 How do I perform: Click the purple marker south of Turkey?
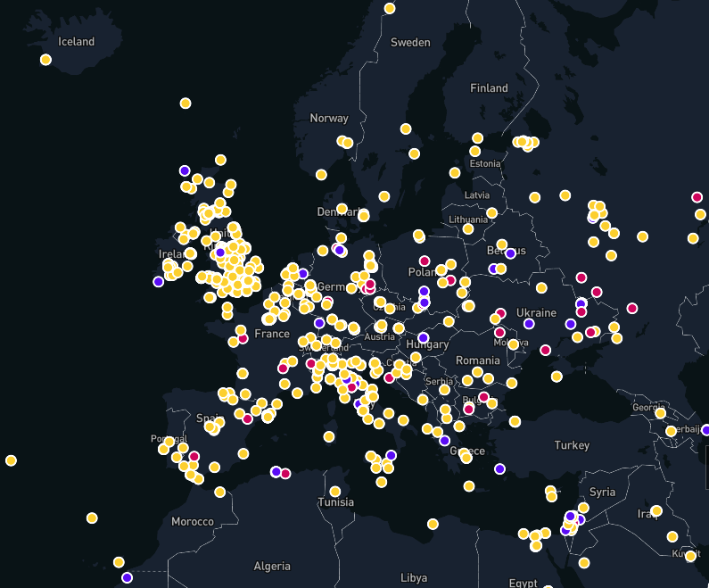[499, 468]
